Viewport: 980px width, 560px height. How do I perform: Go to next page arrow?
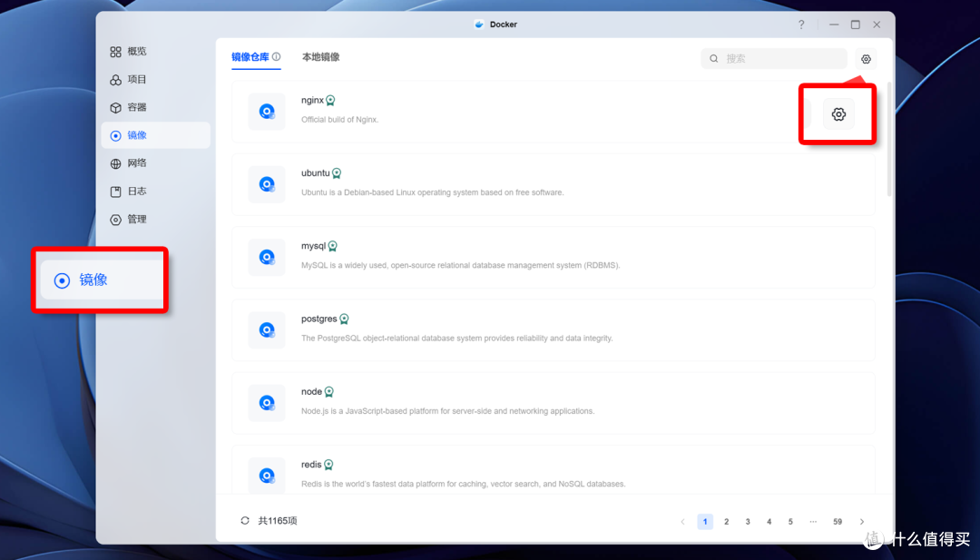coord(862,522)
